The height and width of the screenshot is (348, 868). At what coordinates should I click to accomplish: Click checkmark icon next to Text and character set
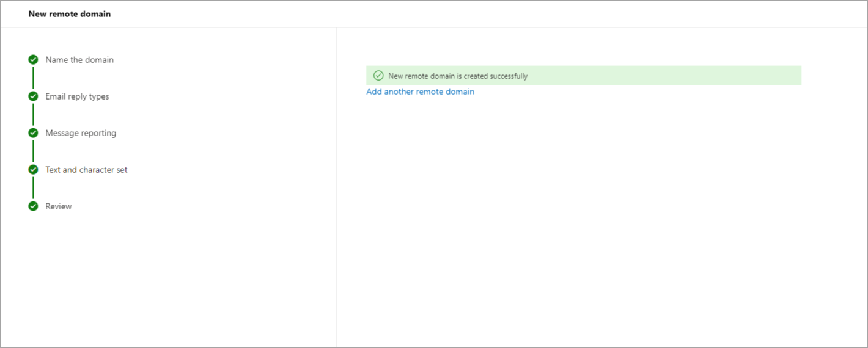click(33, 170)
